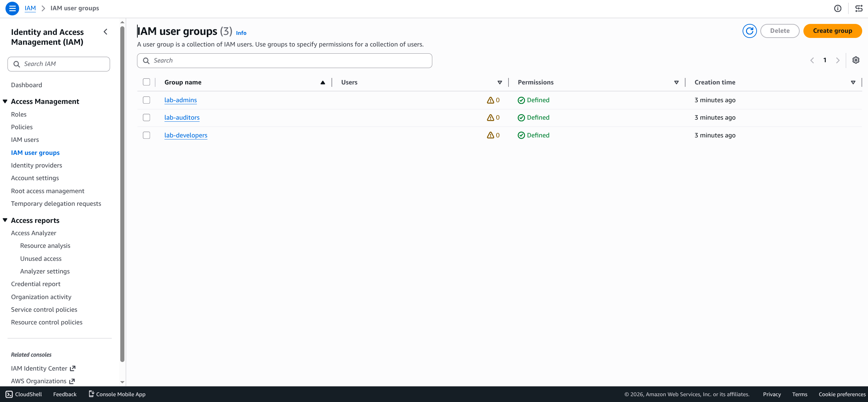Viewport: 868px width, 402px height.
Task: Click the Console Mobile App external icon
Action: coord(91,394)
